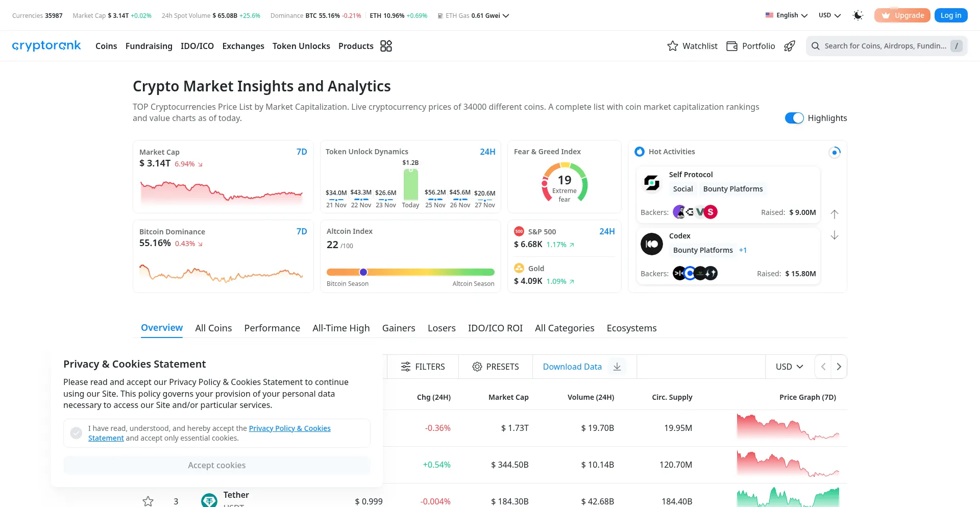The image size is (980, 507).
Task: Click the Altcoin Index slider marker
Action: pyautogui.click(x=363, y=272)
